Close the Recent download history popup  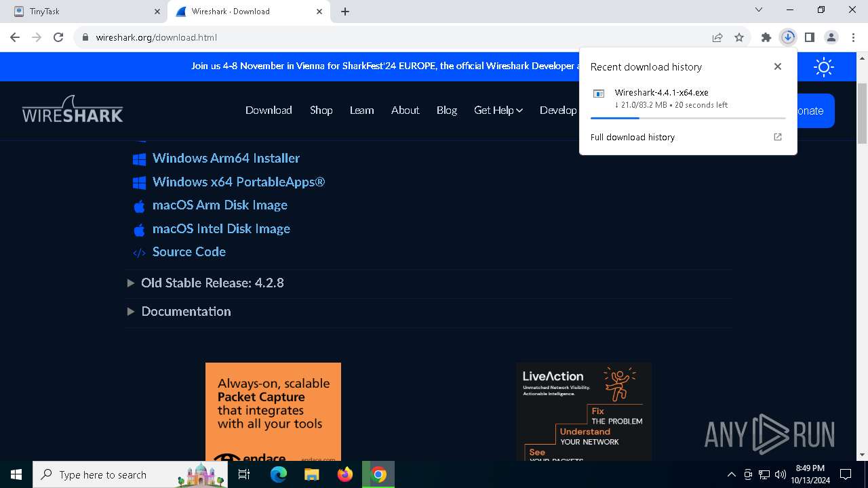coord(778,66)
